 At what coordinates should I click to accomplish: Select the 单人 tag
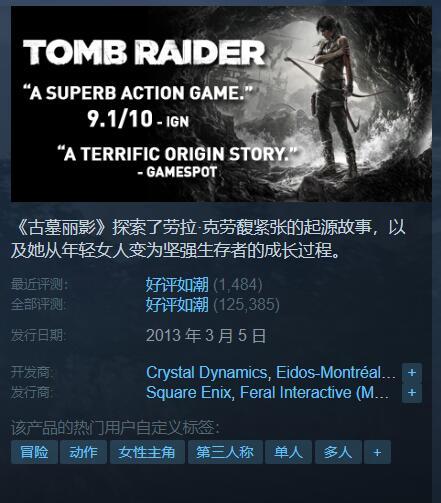288,452
